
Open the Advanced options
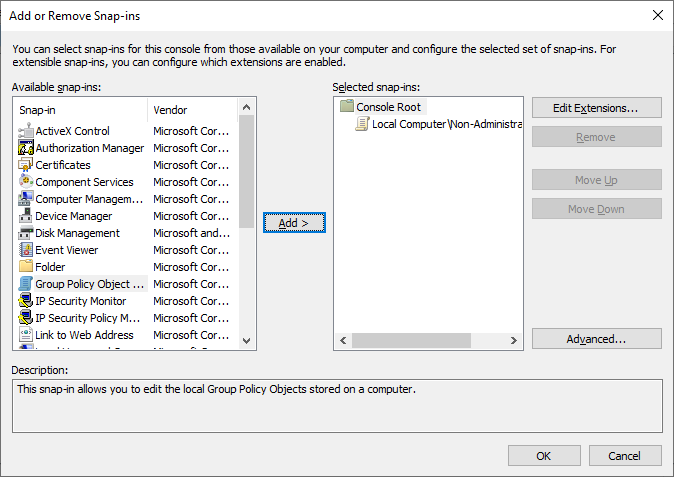[597, 339]
